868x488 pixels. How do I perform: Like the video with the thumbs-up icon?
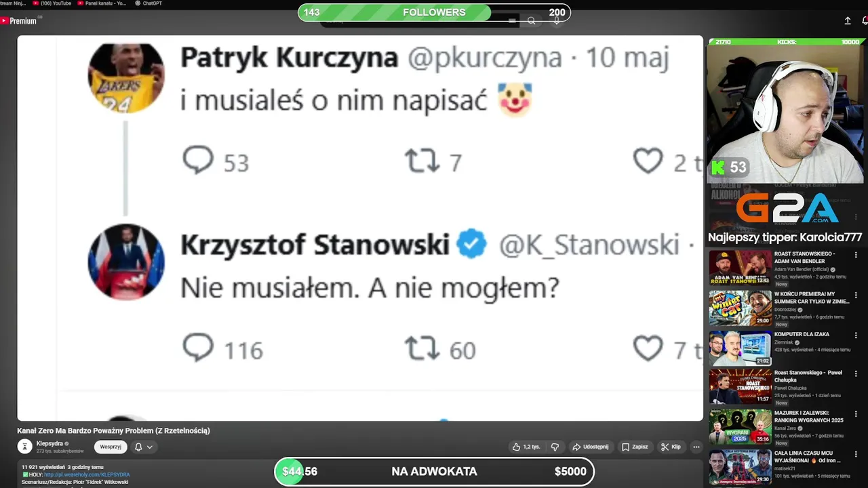[526, 447]
